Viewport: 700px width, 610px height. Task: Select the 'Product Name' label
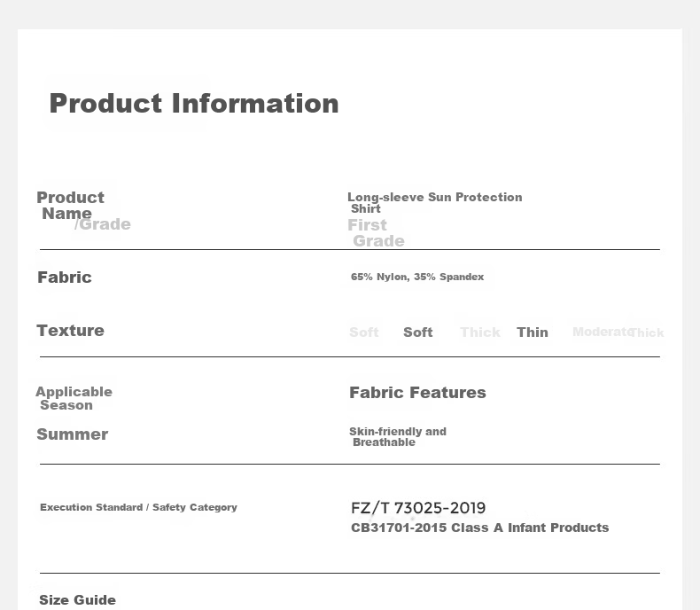click(71, 206)
